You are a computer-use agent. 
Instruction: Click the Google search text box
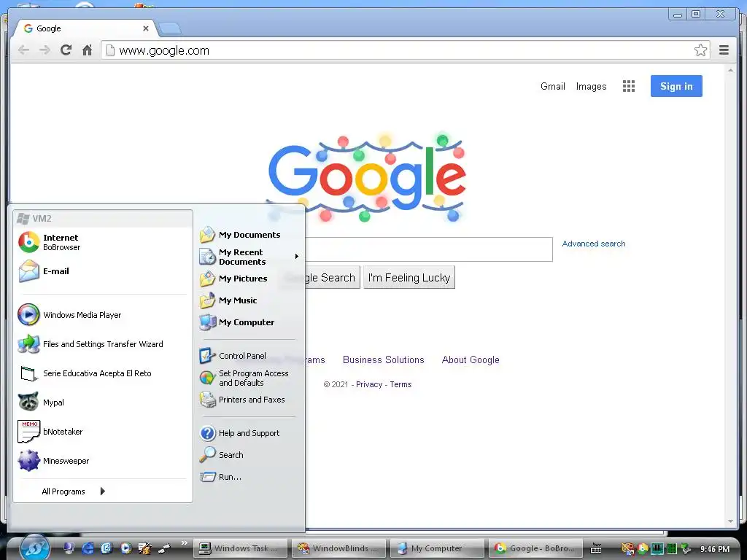pos(429,249)
